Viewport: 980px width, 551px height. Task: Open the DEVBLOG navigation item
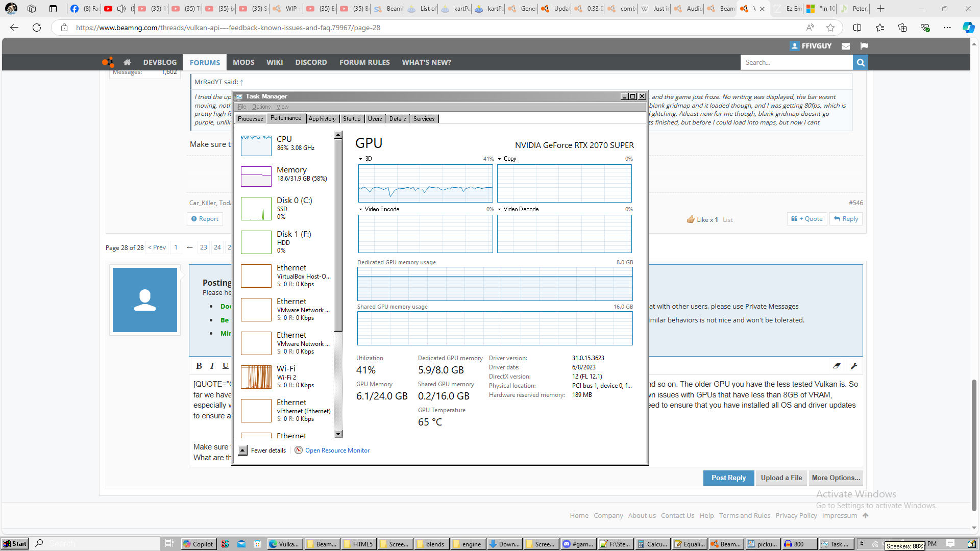tap(160, 62)
